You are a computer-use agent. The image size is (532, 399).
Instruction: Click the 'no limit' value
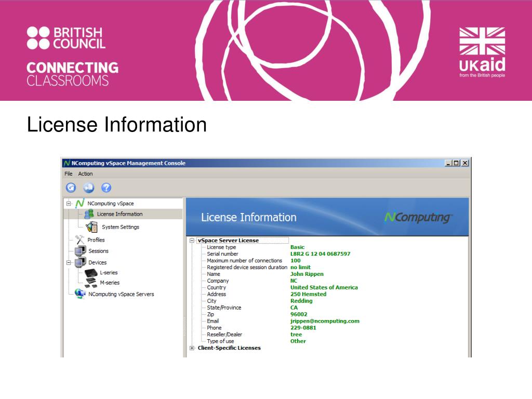(300, 268)
